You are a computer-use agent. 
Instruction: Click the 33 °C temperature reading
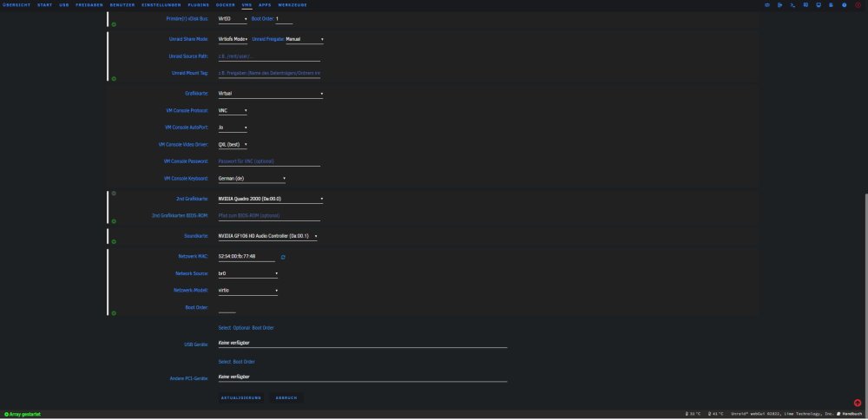click(693, 414)
